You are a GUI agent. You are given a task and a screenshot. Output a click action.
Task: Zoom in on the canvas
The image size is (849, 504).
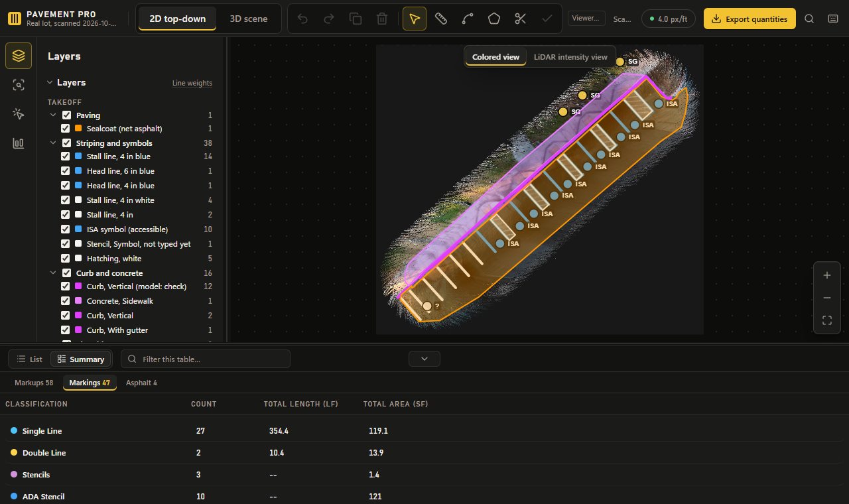(827, 275)
